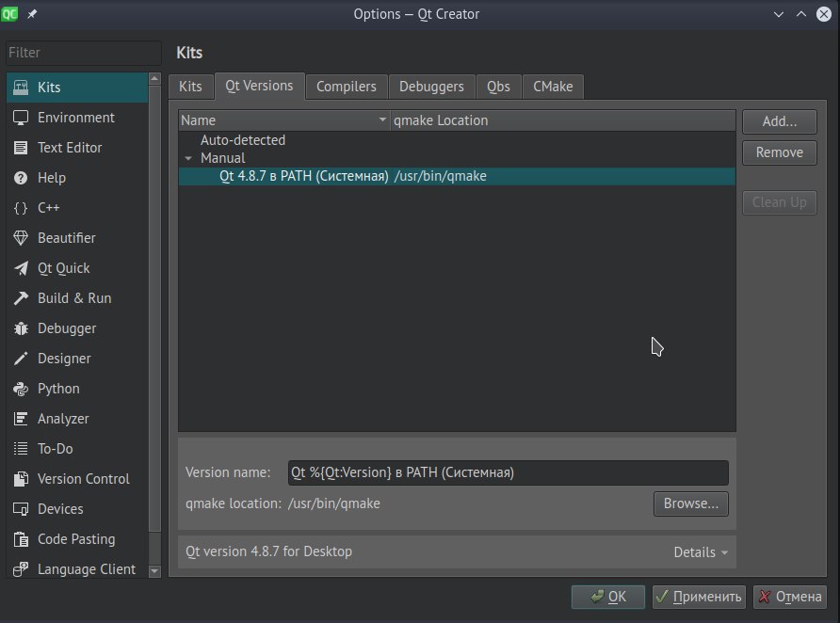The image size is (840, 623).
Task: Switch to the Compilers tab
Action: (346, 87)
